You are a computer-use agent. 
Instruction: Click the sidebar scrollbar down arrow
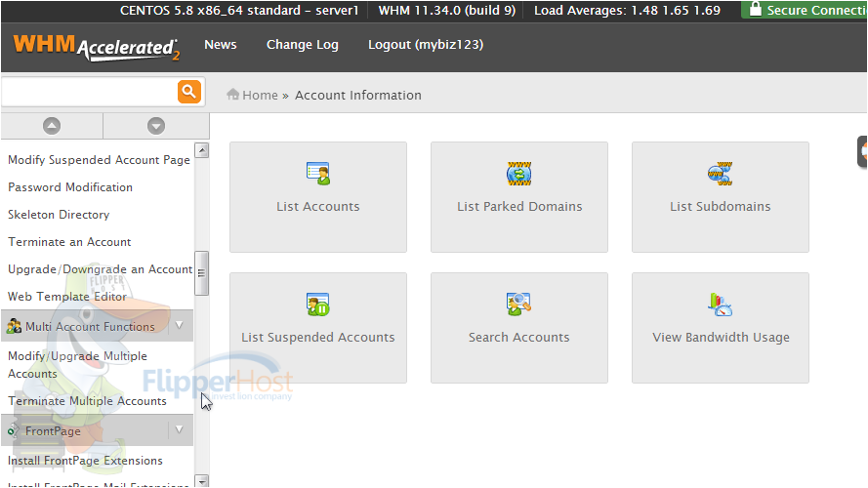pos(202,481)
